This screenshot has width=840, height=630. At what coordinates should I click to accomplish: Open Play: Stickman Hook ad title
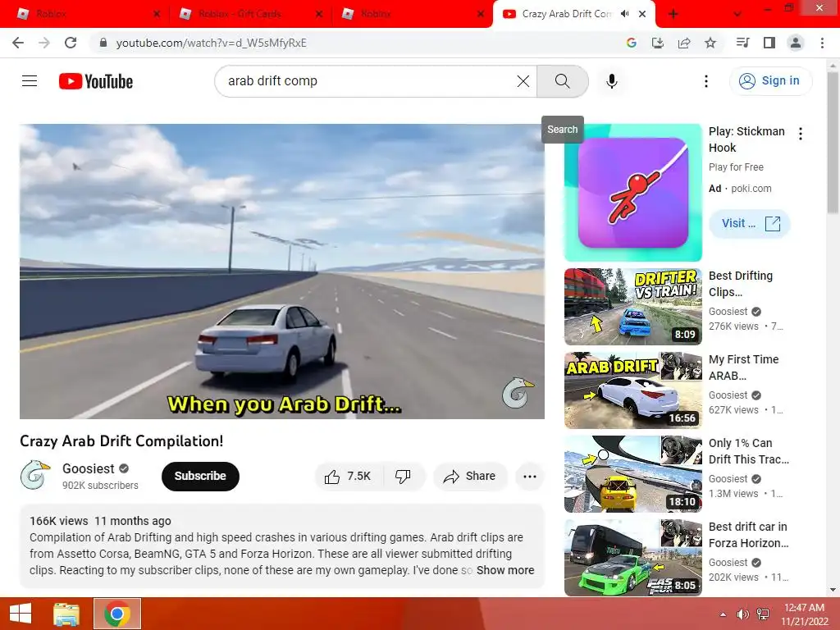[x=746, y=139]
